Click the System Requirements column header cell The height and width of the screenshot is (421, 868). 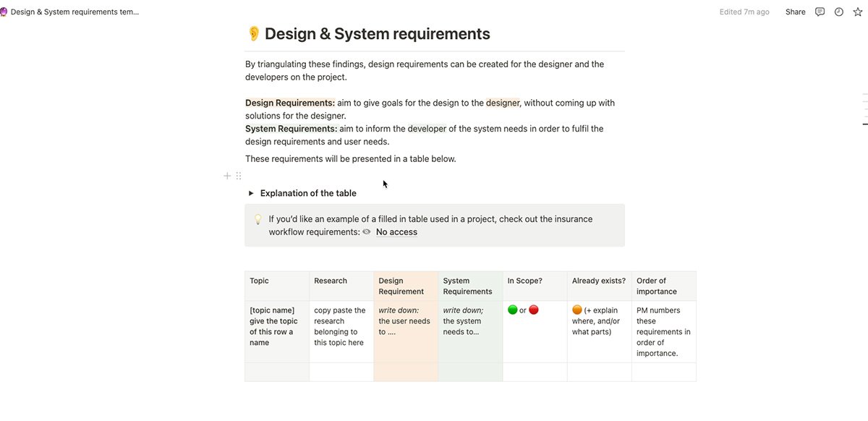pyautogui.click(x=469, y=286)
